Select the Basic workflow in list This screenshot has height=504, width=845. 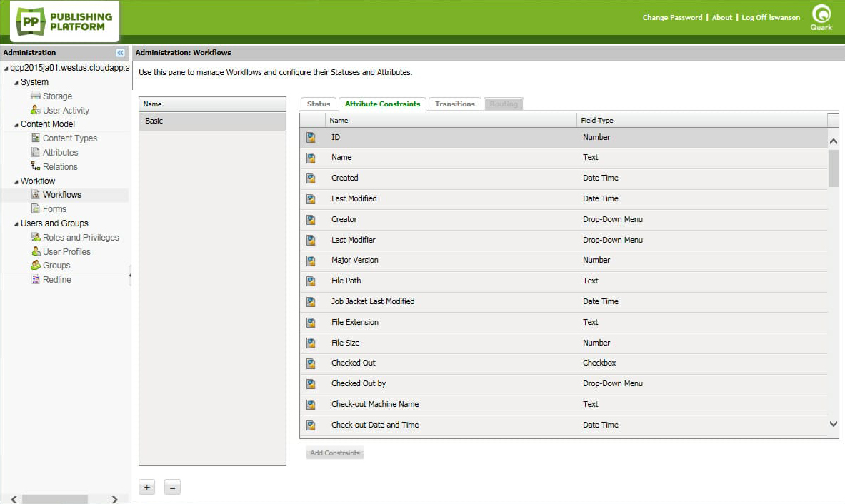coord(212,121)
